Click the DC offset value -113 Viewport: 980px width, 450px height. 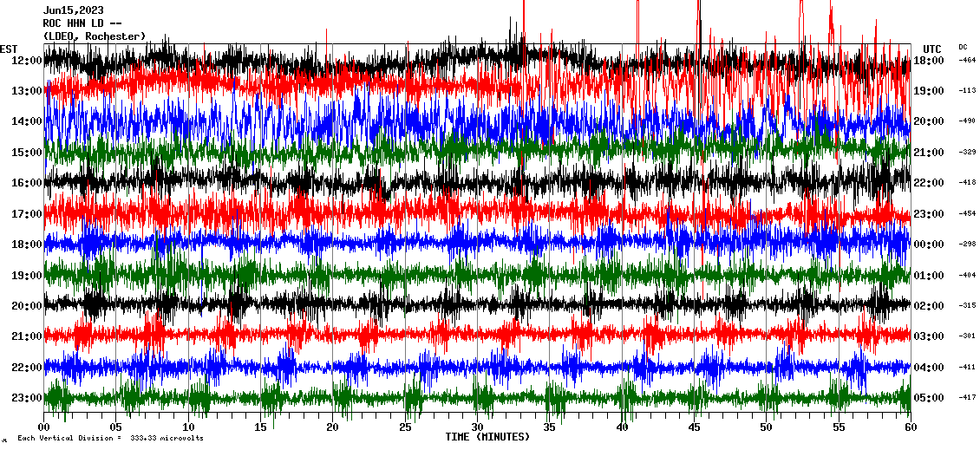967,91
